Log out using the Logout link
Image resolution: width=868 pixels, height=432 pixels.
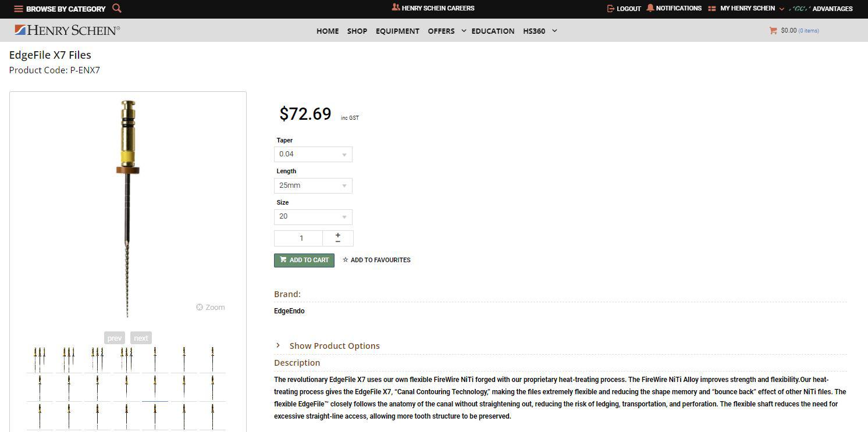coord(624,9)
